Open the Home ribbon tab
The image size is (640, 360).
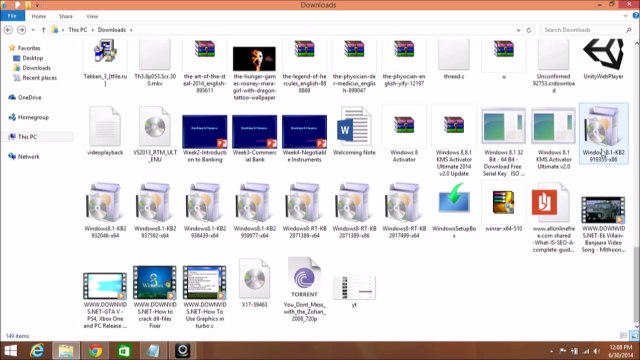(x=39, y=16)
